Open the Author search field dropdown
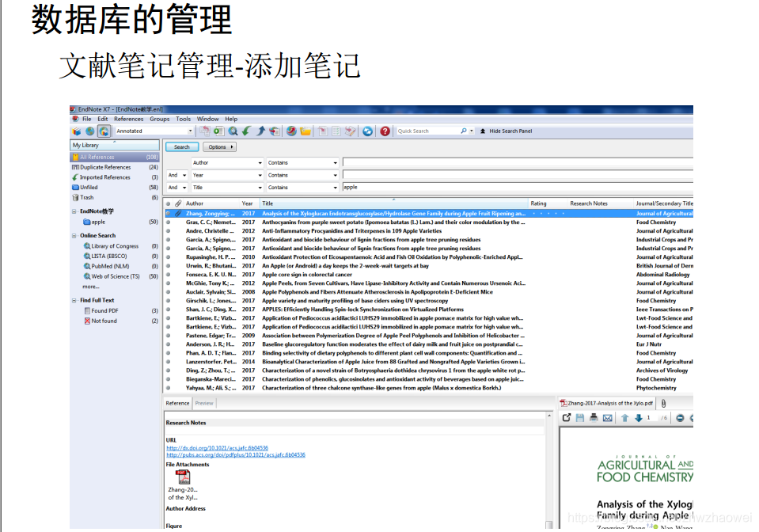 point(260,162)
